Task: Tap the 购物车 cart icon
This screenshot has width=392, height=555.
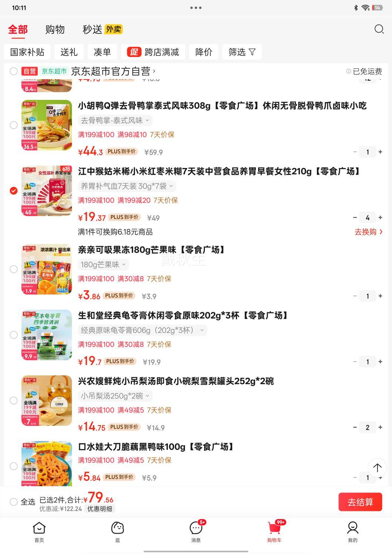Action: tap(274, 532)
